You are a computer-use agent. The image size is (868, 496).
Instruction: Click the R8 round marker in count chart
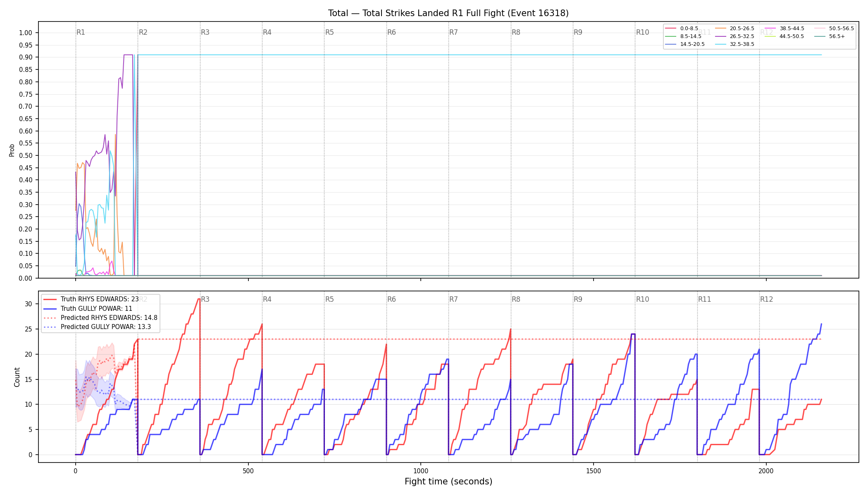click(x=516, y=299)
